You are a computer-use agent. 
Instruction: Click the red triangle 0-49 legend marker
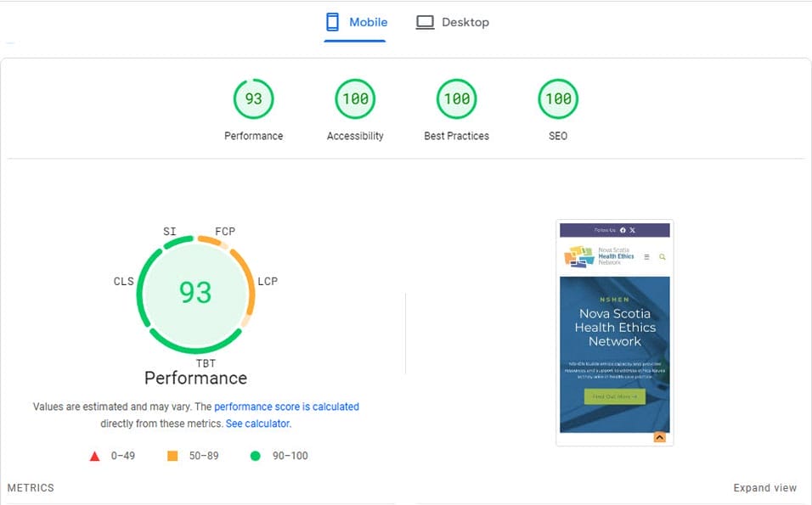[95, 456]
